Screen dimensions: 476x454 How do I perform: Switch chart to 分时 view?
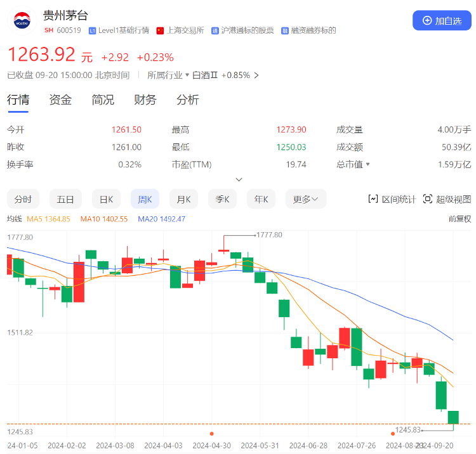pyautogui.click(x=23, y=199)
